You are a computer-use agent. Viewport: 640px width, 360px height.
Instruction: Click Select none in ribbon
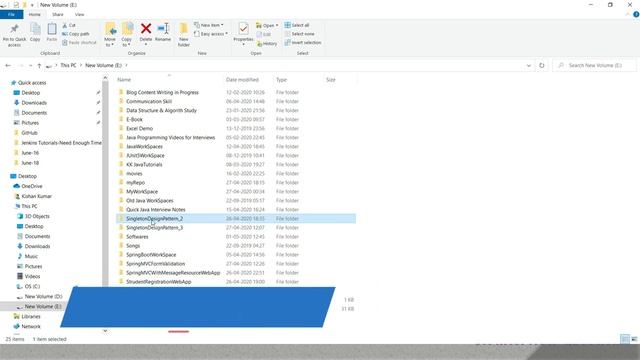pyautogui.click(x=300, y=34)
